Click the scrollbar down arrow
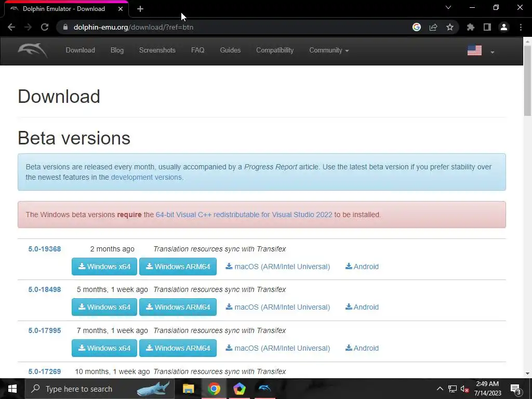 point(527,374)
